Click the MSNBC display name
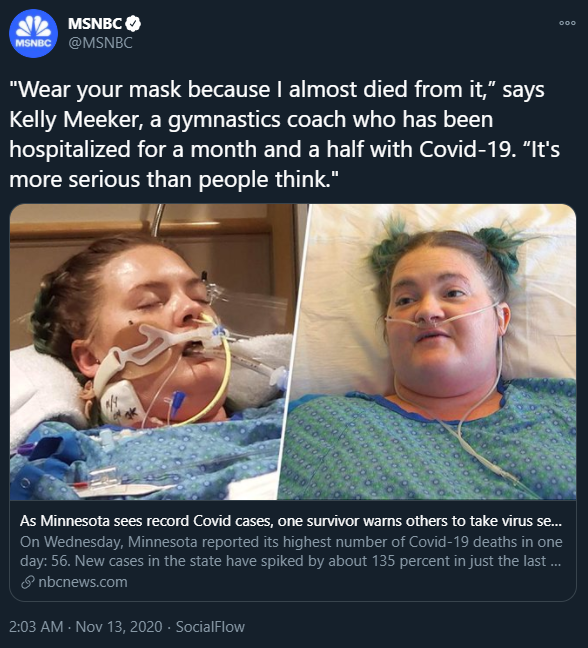588x648 pixels. [95, 24]
